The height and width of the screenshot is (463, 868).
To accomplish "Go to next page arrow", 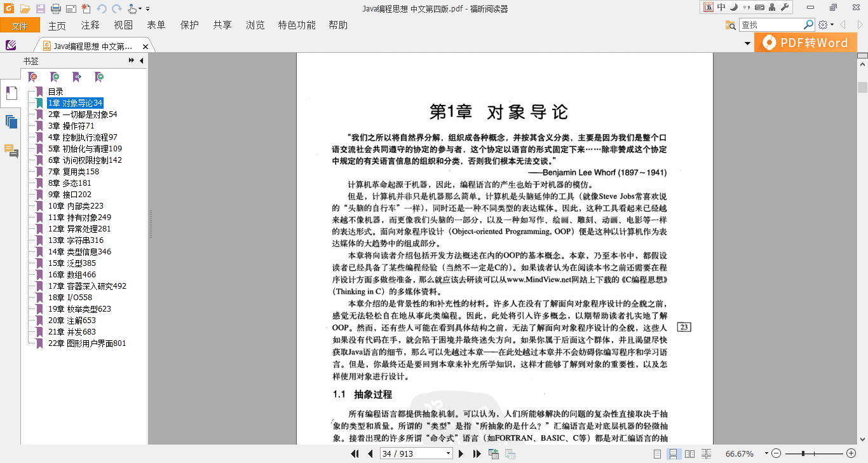I will point(461,453).
